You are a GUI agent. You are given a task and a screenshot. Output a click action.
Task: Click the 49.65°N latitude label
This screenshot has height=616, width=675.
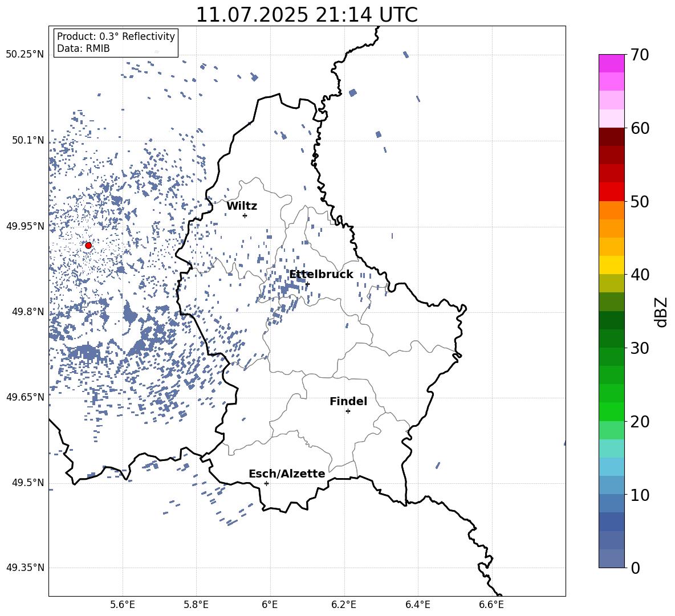25,397
